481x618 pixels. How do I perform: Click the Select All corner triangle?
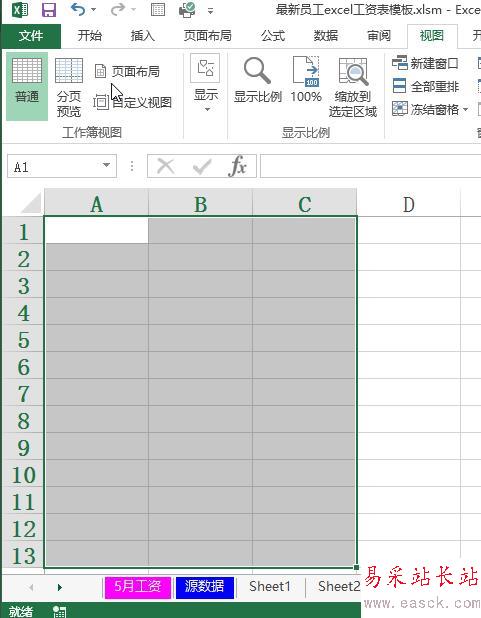[31, 203]
